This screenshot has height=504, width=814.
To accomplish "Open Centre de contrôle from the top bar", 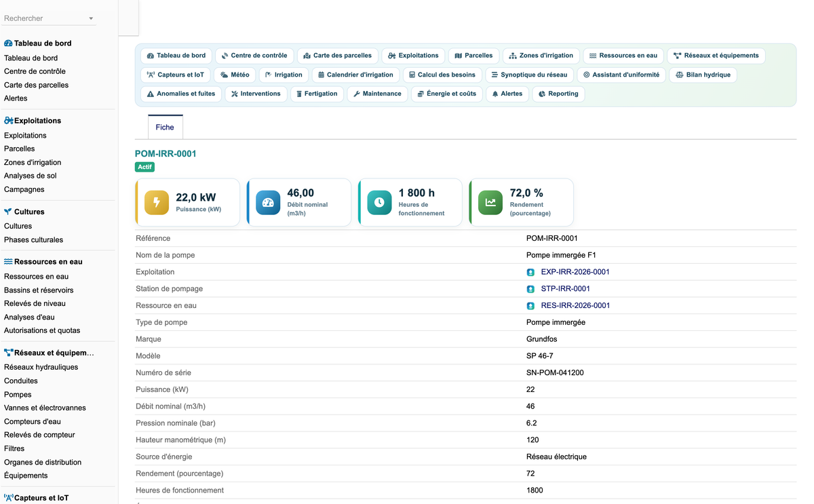I will (254, 56).
